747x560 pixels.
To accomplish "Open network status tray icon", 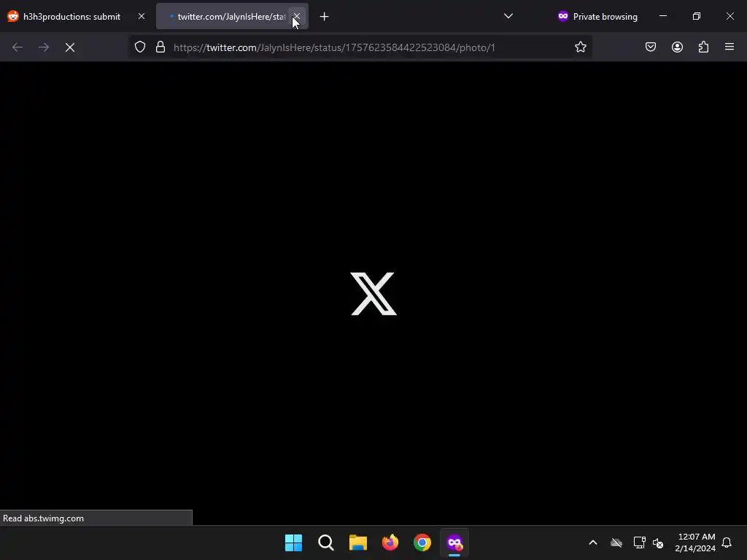I will (639, 542).
